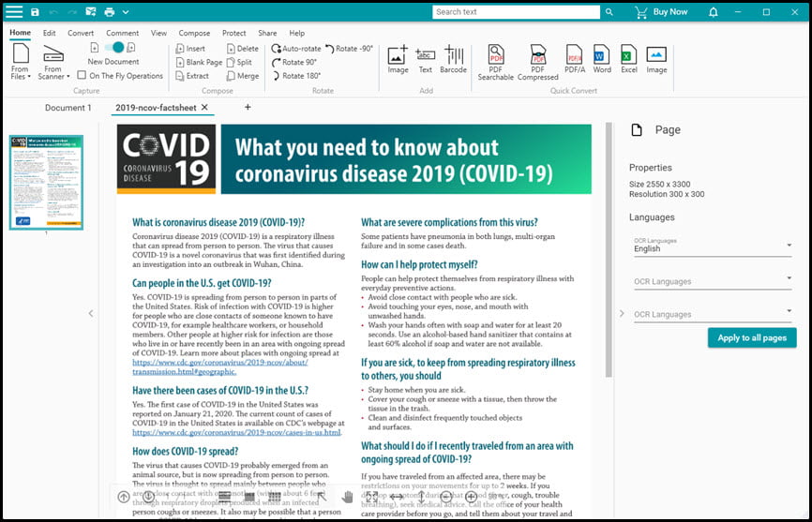
Task: Quick convert to Image
Action: (656, 59)
